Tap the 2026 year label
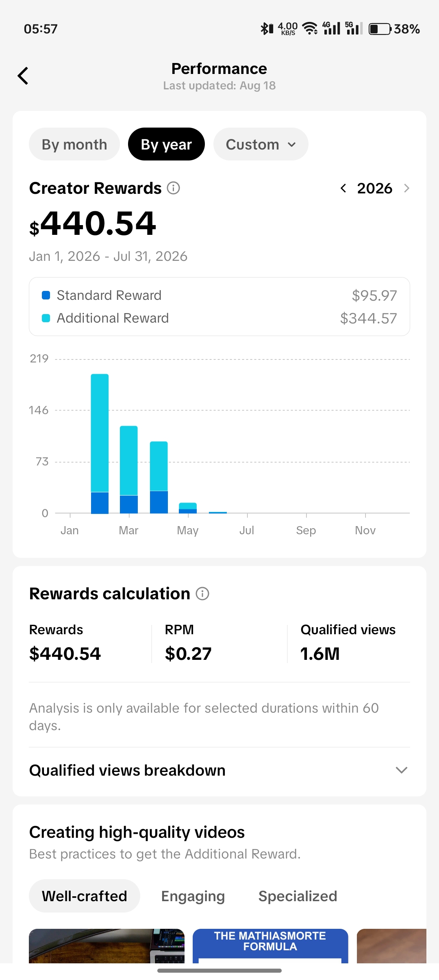The height and width of the screenshot is (980, 439). (375, 188)
